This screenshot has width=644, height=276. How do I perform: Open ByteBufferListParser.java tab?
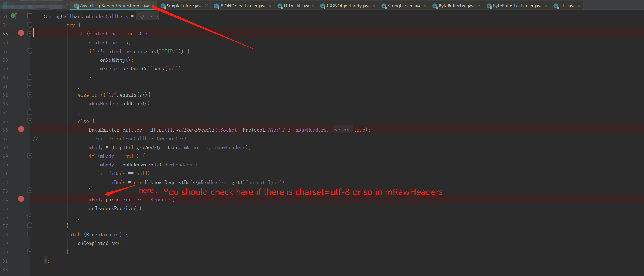pos(518,6)
